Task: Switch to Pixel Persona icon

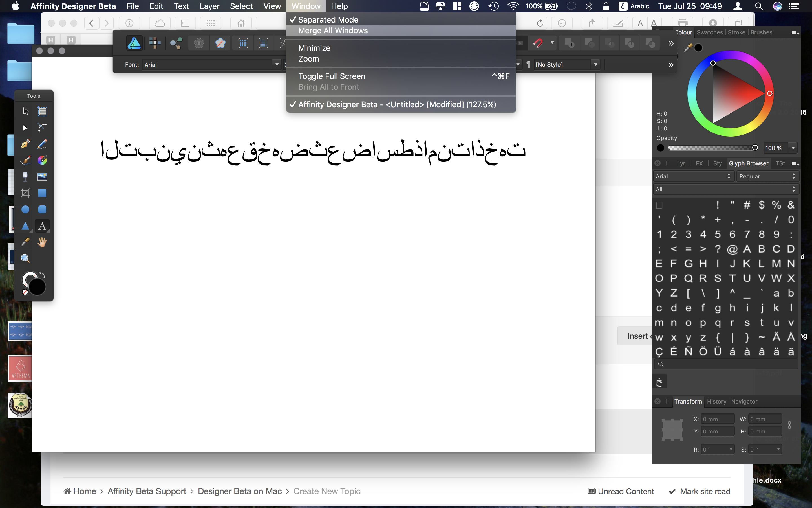Action: (155, 43)
